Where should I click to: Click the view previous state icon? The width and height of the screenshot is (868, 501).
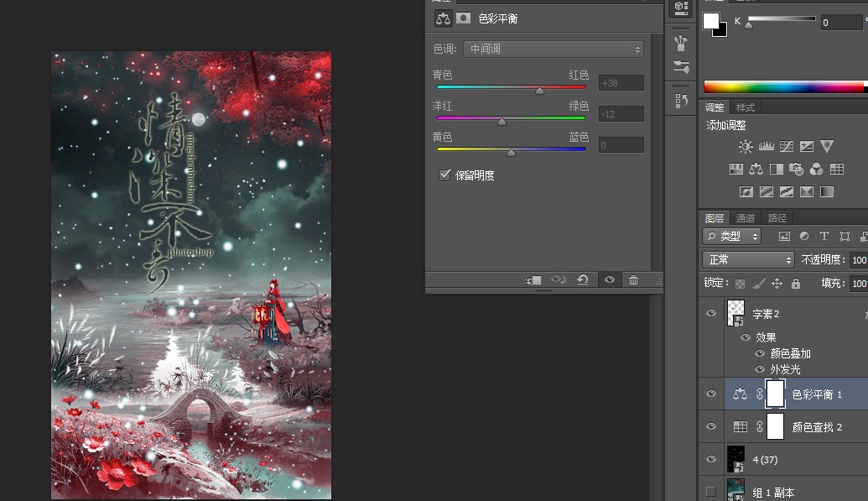point(559,280)
